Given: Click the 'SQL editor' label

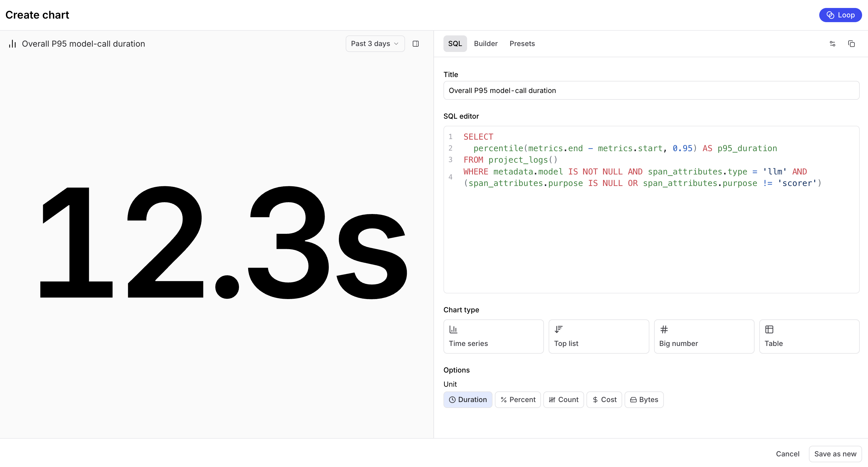Looking at the screenshot, I should pyautogui.click(x=461, y=116).
